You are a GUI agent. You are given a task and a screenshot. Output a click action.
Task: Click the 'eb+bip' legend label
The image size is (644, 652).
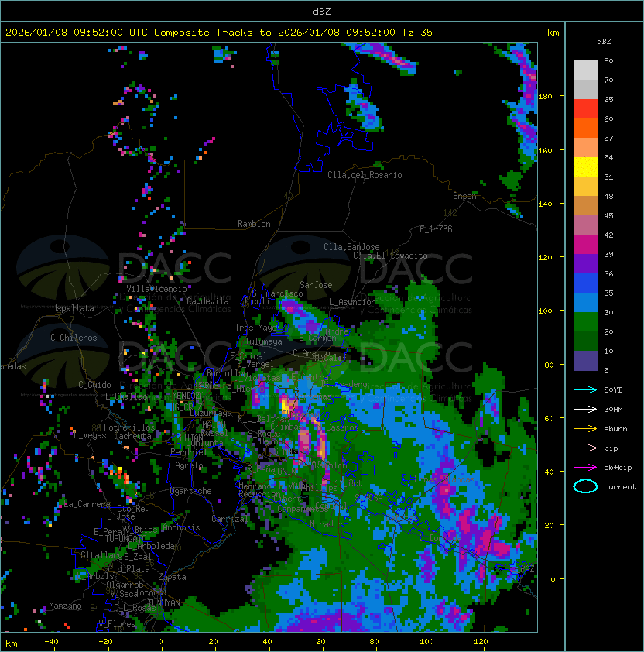[618, 468]
